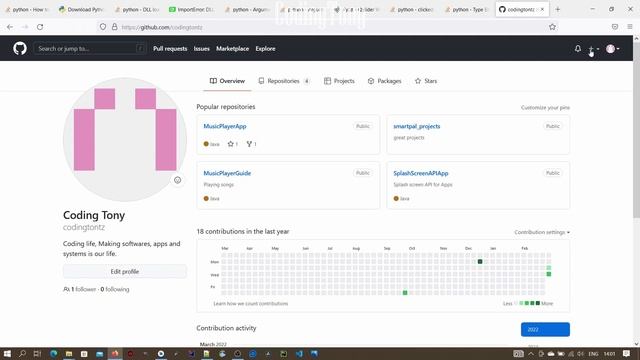View MusicPlayerApp forks icon
Image resolution: width=640 pixels, height=360 pixels.
click(249, 144)
